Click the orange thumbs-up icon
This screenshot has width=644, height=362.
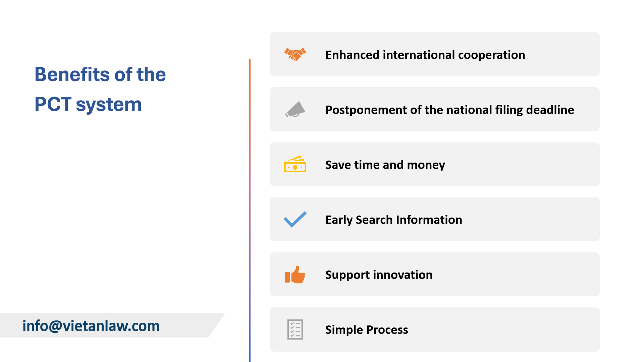(295, 275)
